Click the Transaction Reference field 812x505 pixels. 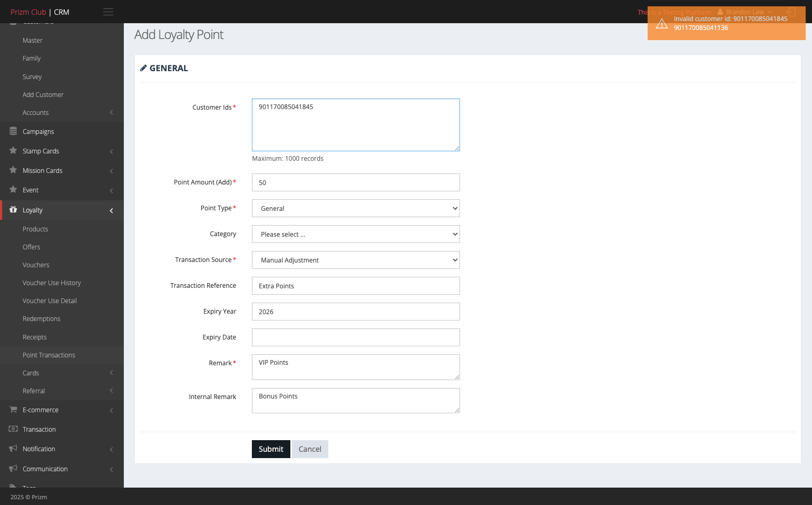(356, 286)
